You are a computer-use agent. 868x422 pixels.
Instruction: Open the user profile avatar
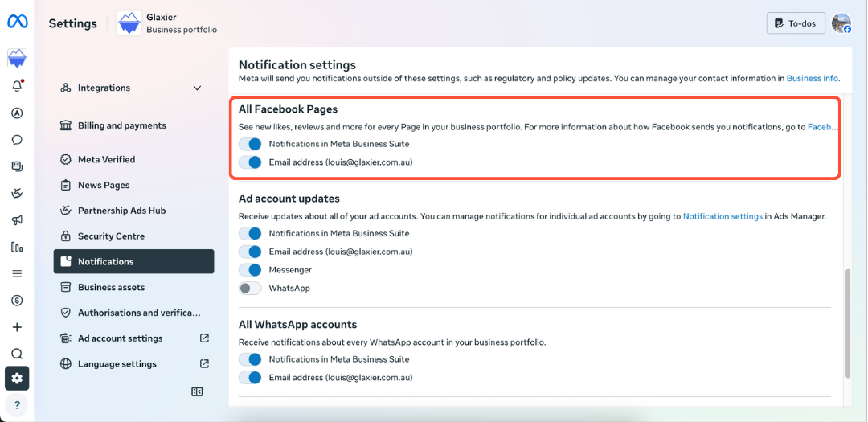[841, 23]
